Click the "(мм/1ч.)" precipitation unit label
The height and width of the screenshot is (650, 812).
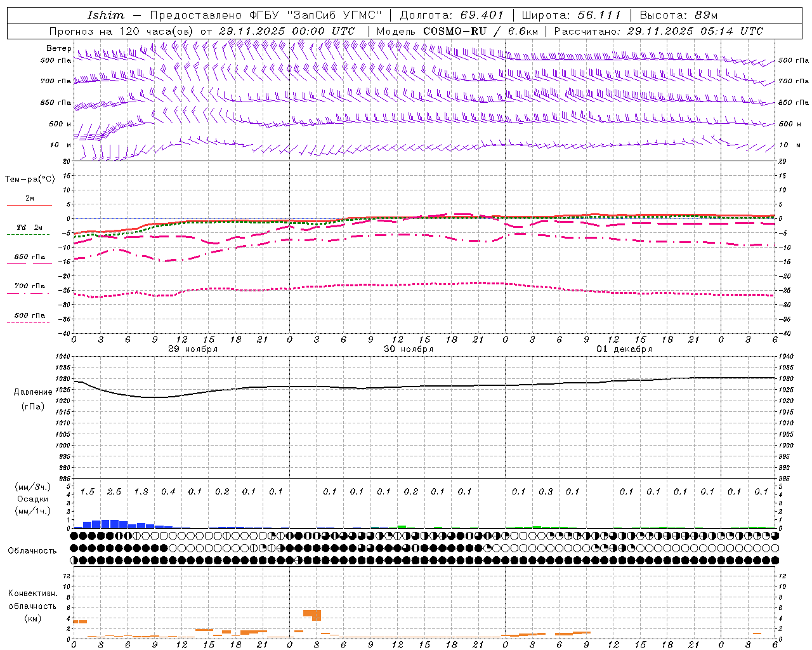pyautogui.click(x=33, y=511)
